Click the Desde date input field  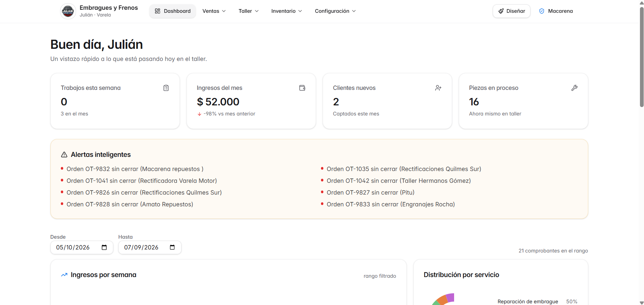(82, 247)
